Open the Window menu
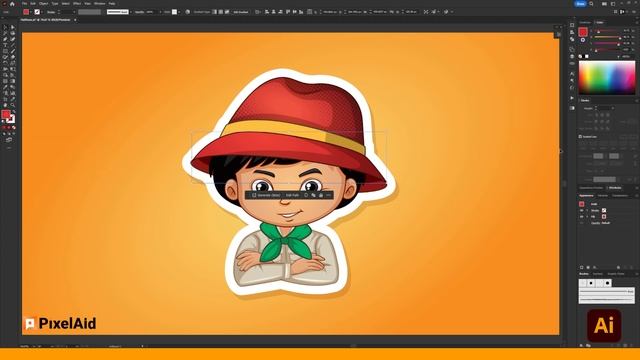This screenshot has height=360, width=640. (x=100, y=4)
